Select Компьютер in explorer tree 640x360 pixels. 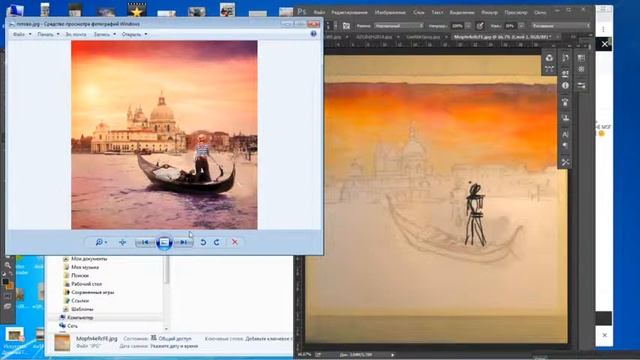(80, 318)
